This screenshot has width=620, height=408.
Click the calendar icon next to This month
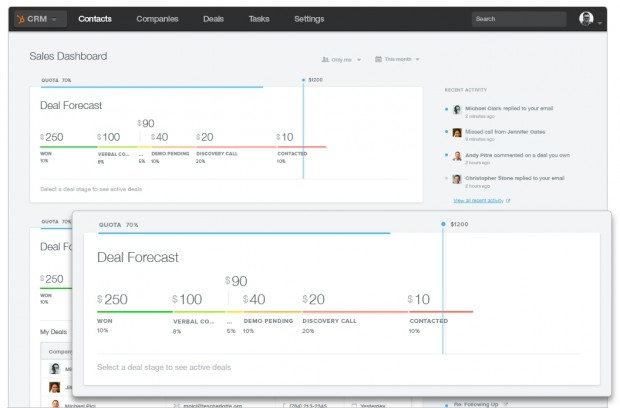click(378, 59)
